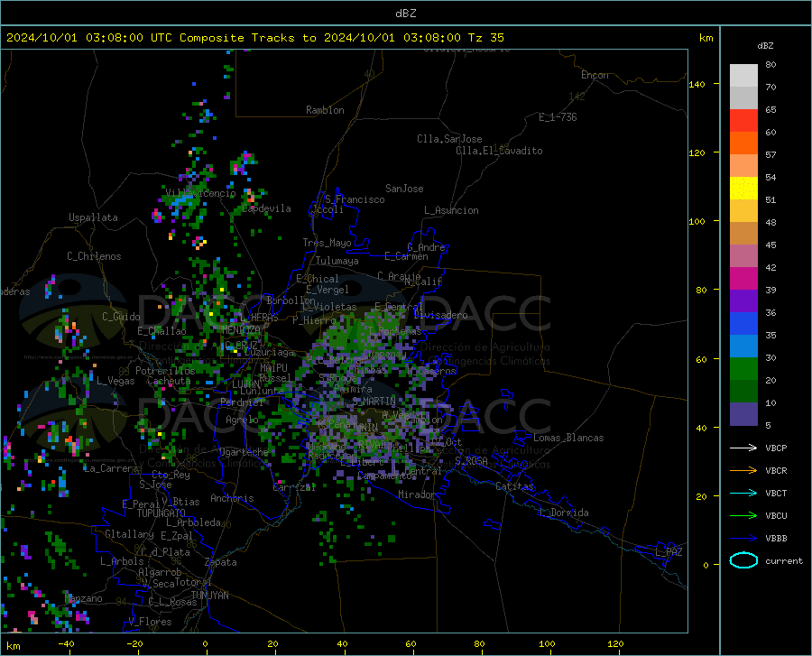This screenshot has width=812, height=656.
Task: Click the Mirador label on map
Action: click(417, 494)
